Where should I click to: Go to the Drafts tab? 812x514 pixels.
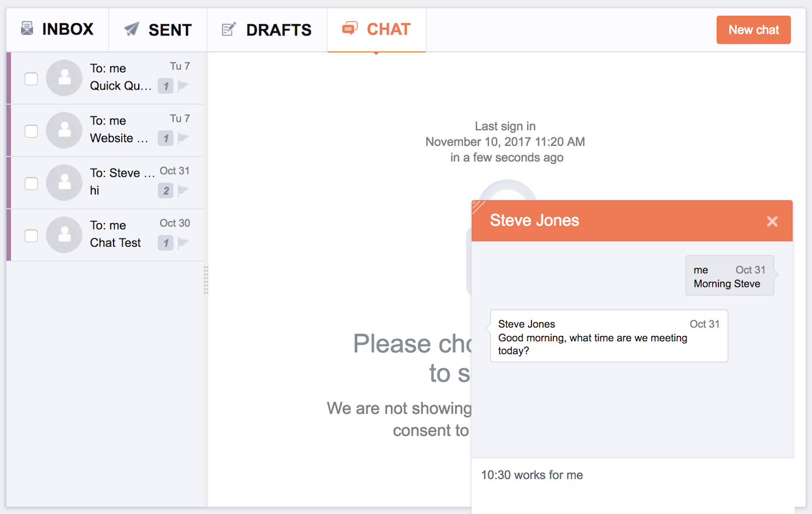[267, 30]
